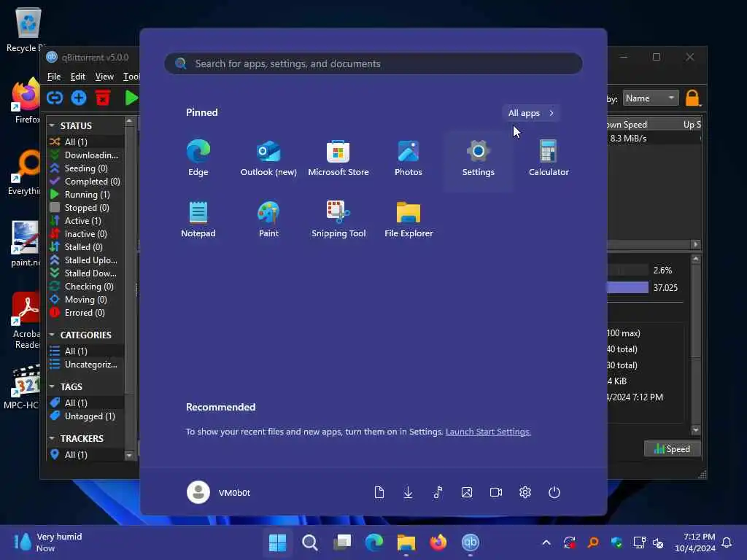Open Notepad pinned app
747x560 pixels.
click(198, 219)
